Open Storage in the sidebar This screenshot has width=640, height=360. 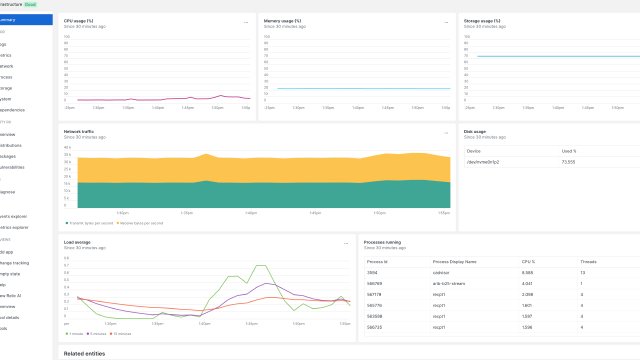coord(6,88)
